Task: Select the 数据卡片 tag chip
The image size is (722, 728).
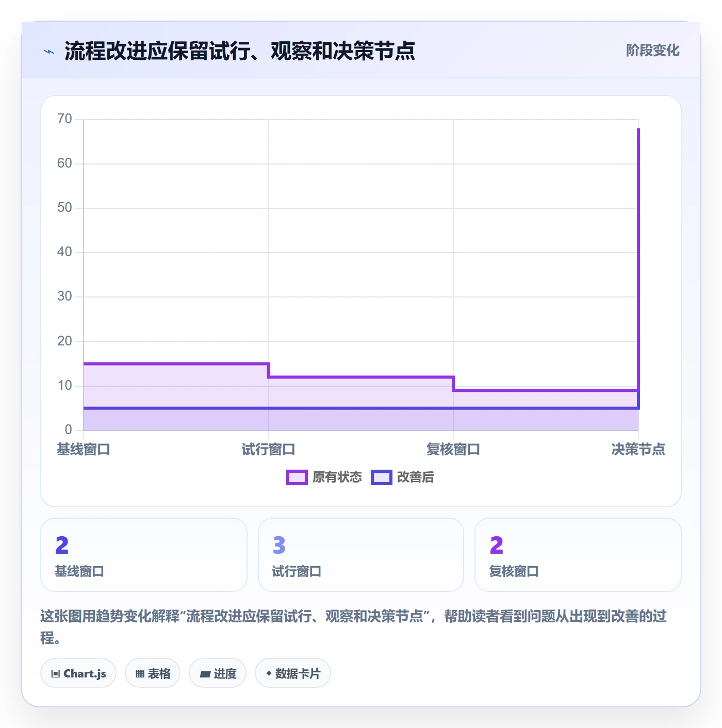Action: (x=293, y=673)
